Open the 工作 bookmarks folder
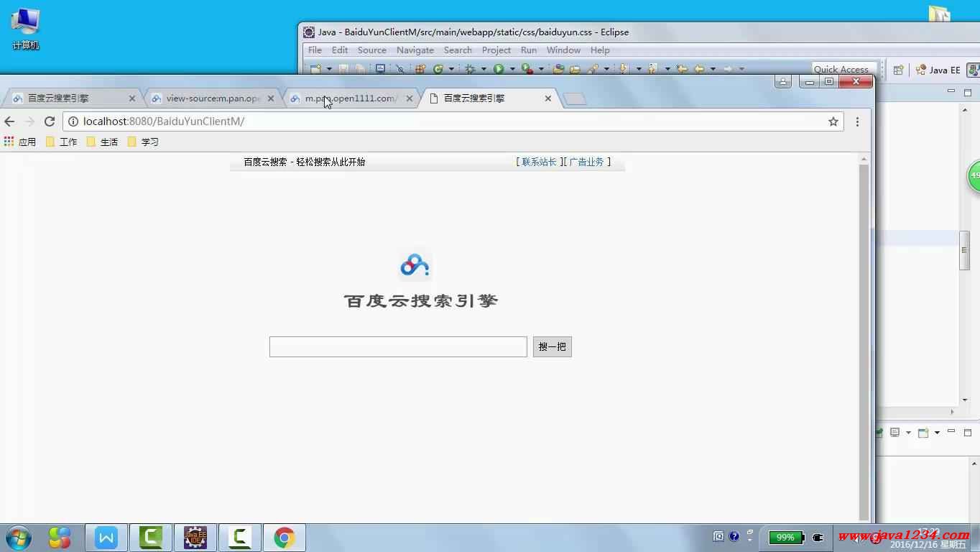 click(x=62, y=142)
